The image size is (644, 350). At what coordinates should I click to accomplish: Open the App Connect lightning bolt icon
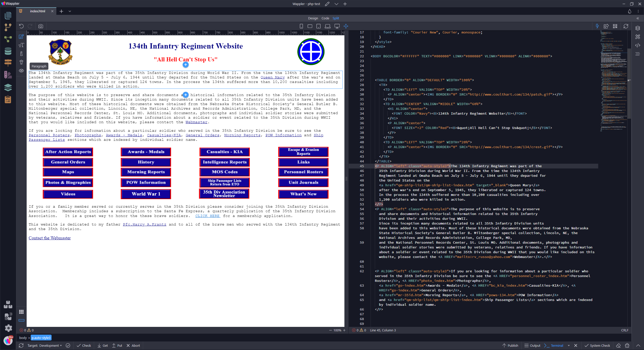[x=597, y=26]
